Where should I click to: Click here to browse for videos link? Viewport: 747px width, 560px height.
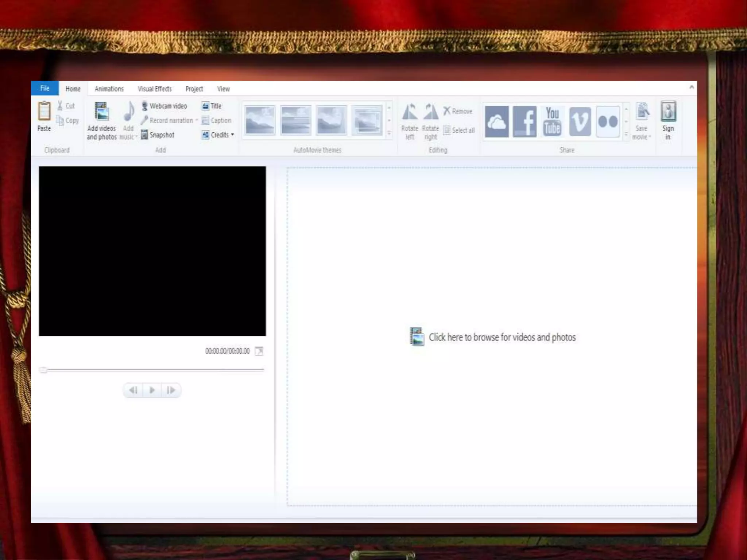click(x=502, y=337)
